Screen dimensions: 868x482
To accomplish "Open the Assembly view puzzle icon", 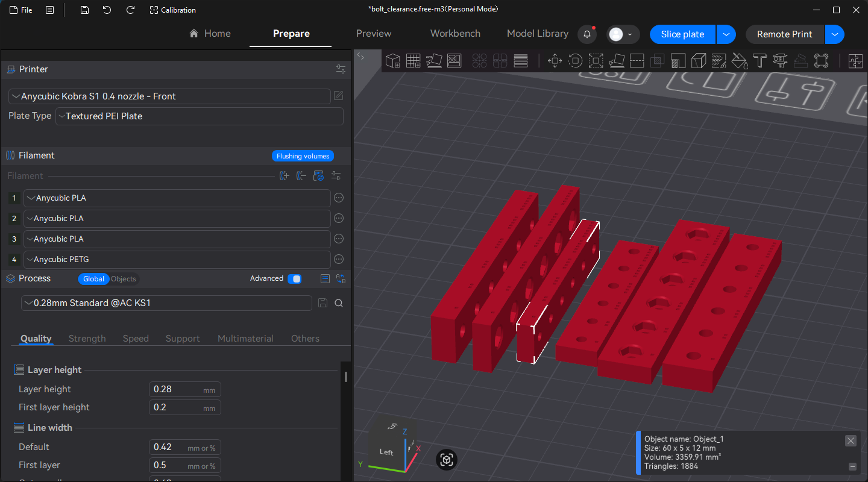I will coord(855,60).
